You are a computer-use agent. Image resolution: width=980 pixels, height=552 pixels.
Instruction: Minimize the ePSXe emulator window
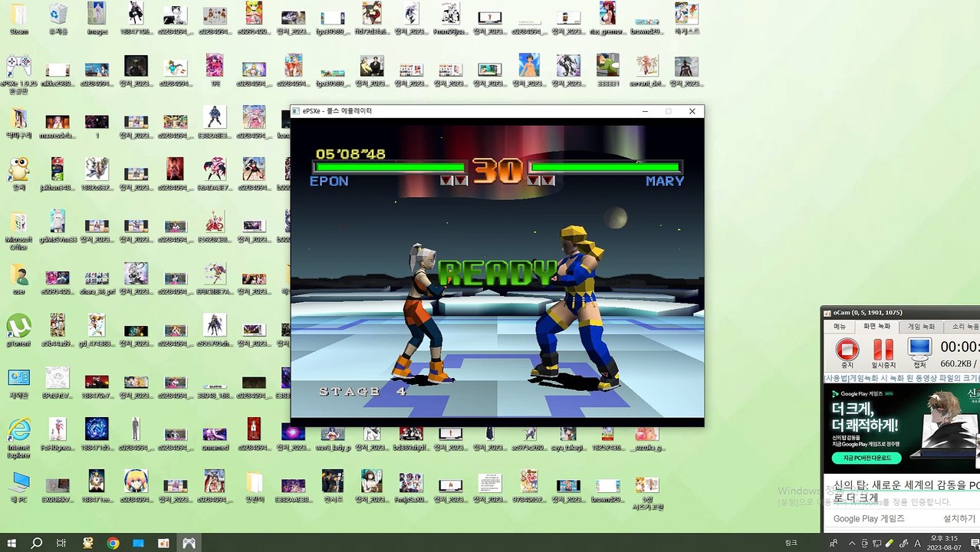tap(645, 111)
